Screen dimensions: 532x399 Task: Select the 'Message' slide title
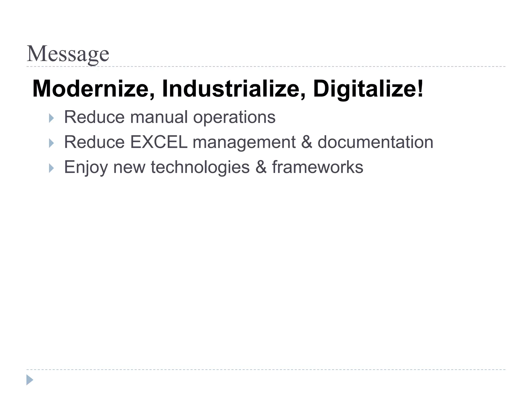coord(68,54)
